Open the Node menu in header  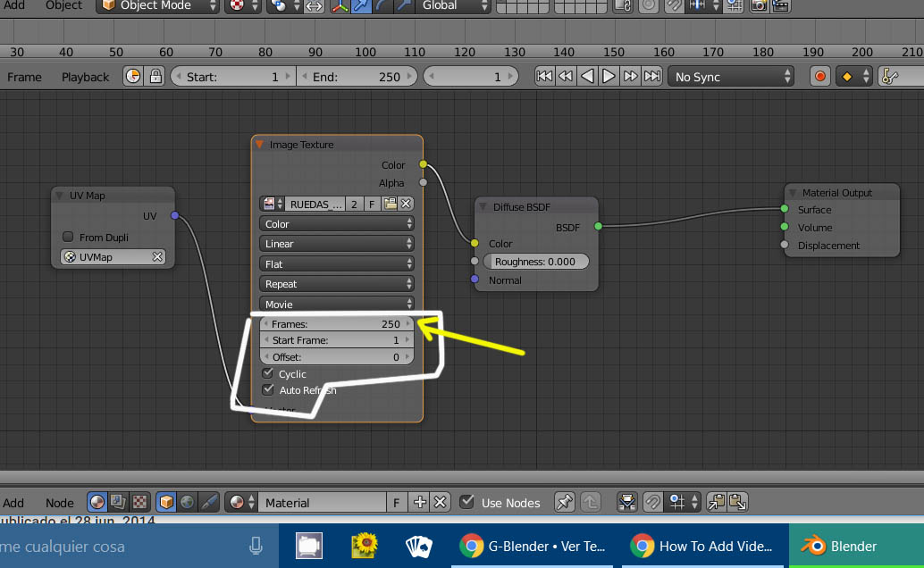coord(60,503)
